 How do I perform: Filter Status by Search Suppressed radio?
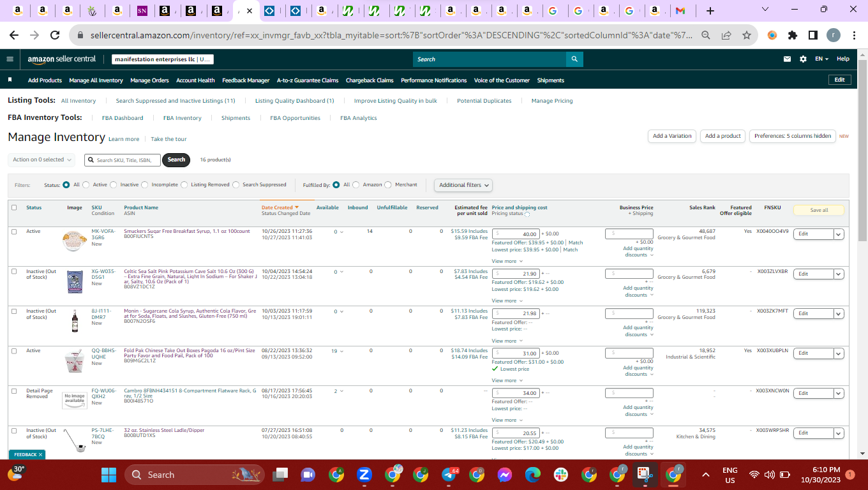pos(236,185)
